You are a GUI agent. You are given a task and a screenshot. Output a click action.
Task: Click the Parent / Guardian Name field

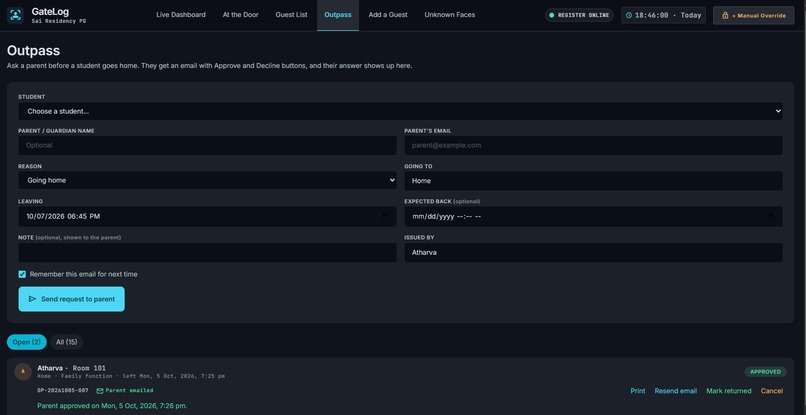tap(207, 146)
